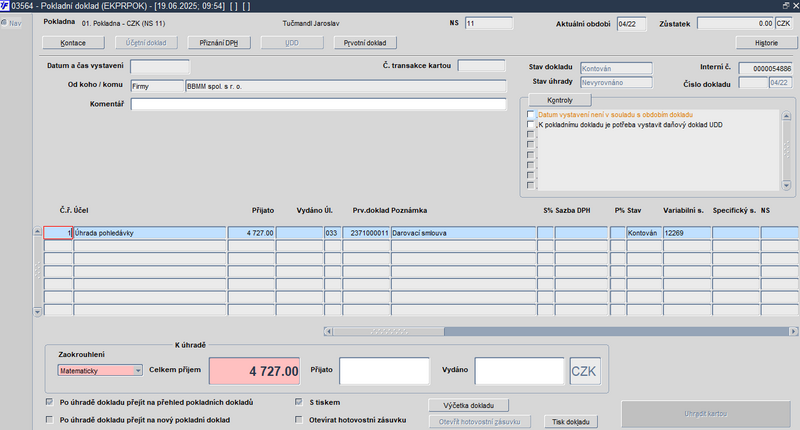Enable Po úhradě přejít na nový pokladní doklad

coord(49,420)
